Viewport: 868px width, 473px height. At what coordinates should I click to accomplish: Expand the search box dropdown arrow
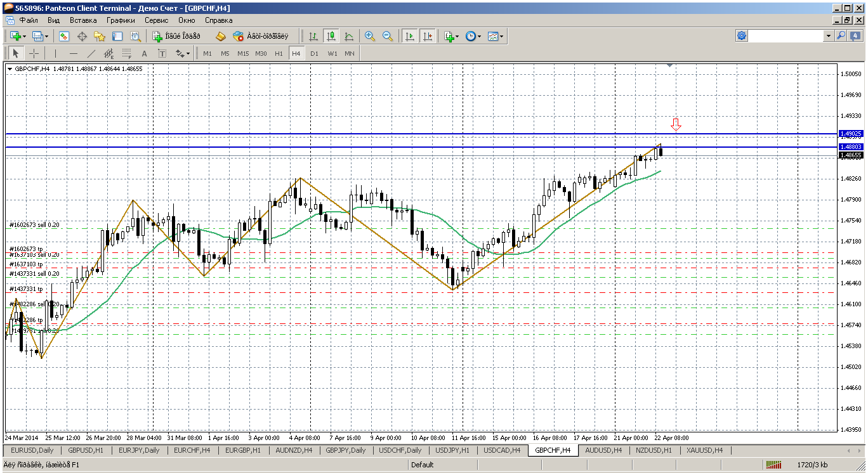829,36
